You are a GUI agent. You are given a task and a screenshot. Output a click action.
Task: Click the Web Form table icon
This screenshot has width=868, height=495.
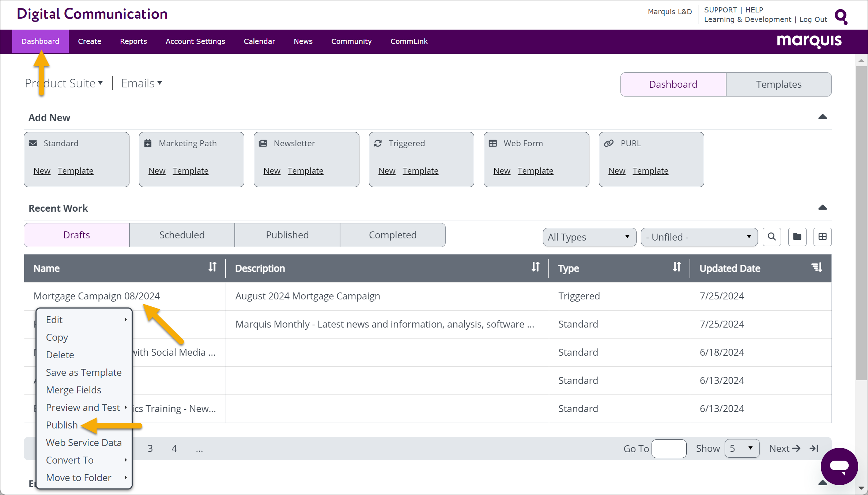point(493,143)
